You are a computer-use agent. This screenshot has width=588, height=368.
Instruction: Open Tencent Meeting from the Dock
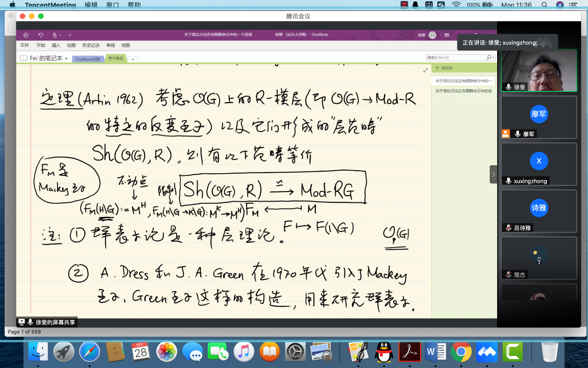click(487, 352)
